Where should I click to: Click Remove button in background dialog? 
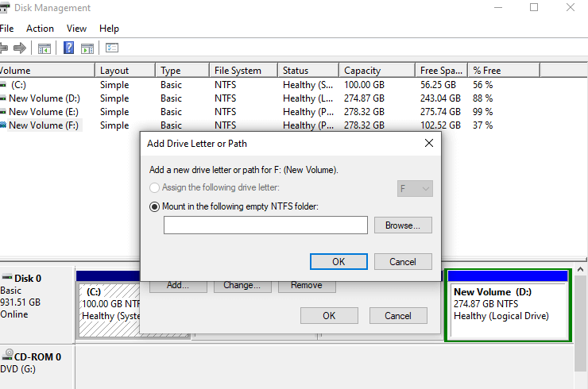[x=307, y=287]
